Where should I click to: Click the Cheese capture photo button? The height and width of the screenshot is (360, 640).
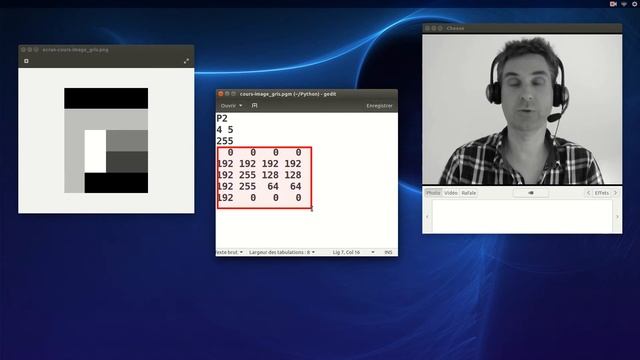pos(531,193)
